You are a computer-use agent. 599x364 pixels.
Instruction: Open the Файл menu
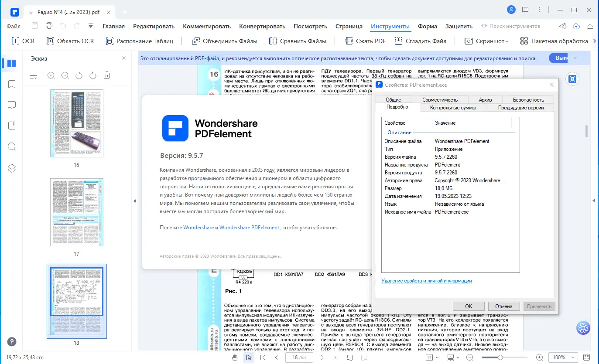click(14, 26)
